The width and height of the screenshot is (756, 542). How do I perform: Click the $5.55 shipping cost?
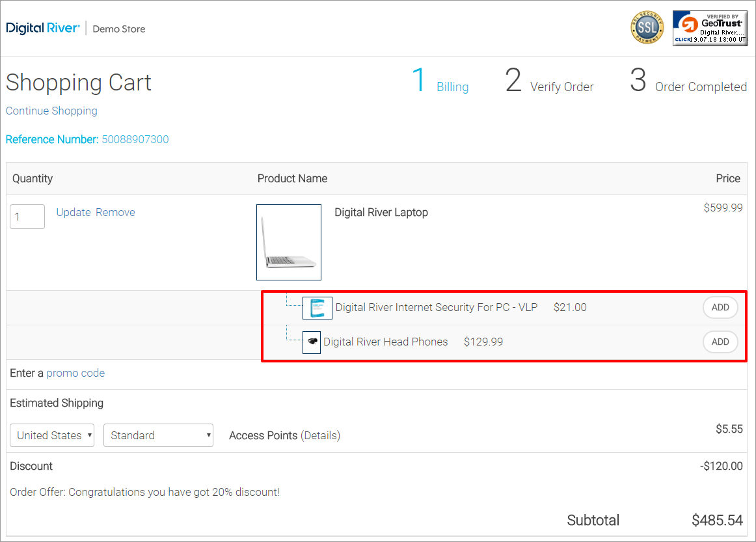click(x=729, y=429)
